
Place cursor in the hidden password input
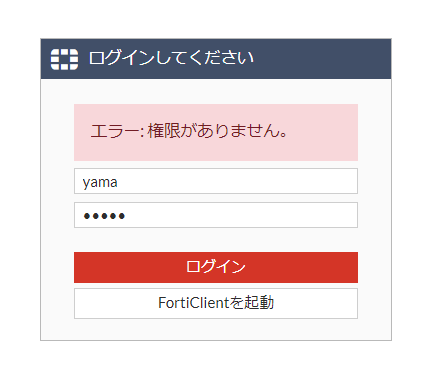coord(216,215)
